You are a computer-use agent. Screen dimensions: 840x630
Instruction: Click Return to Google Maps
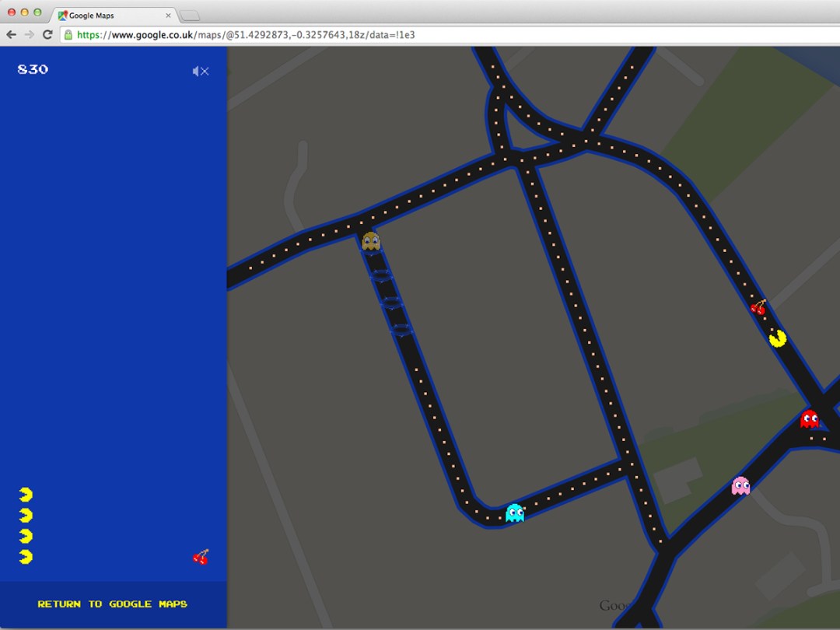point(113,604)
